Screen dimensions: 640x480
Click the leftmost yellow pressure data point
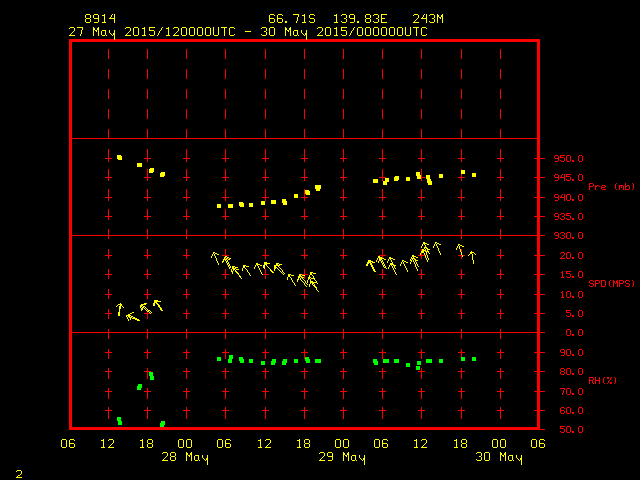click(x=119, y=157)
